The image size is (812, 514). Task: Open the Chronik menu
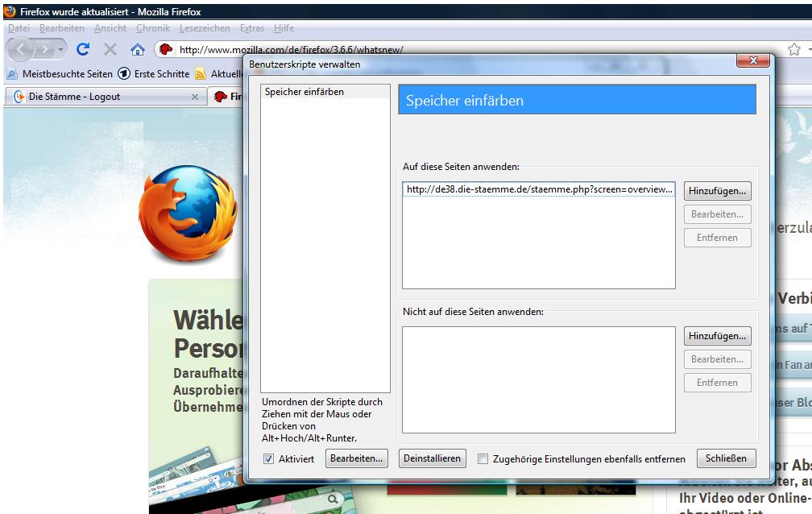point(153,28)
